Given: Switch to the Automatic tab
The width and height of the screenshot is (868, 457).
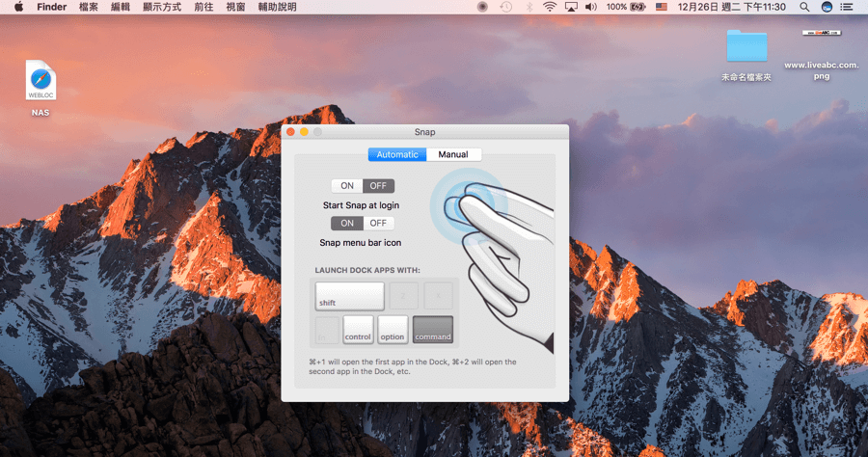Looking at the screenshot, I should pos(397,154).
